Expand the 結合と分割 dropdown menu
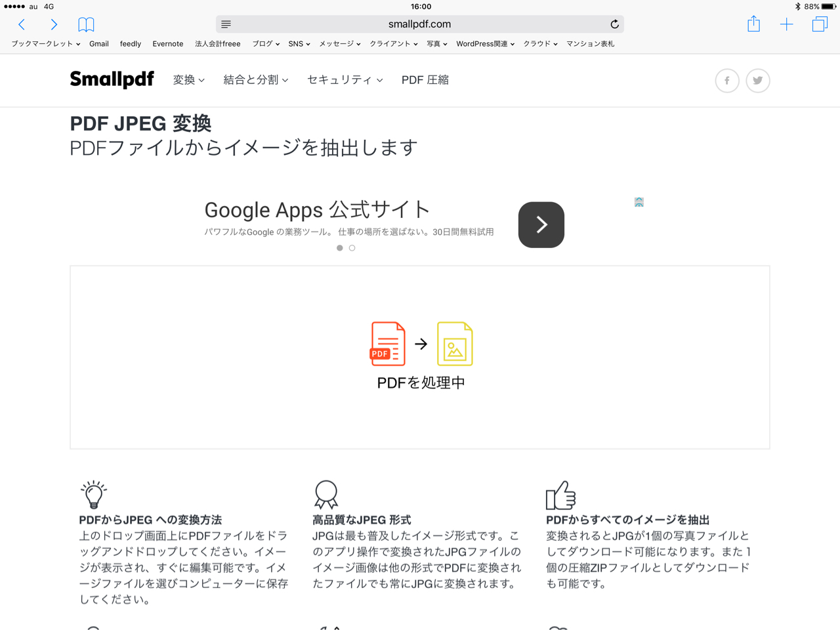 point(255,80)
